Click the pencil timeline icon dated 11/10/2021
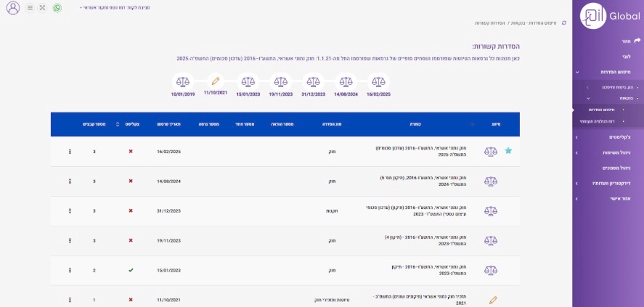This screenshot has height=307, width=644. pyautogui.click(x=215, y=81)
